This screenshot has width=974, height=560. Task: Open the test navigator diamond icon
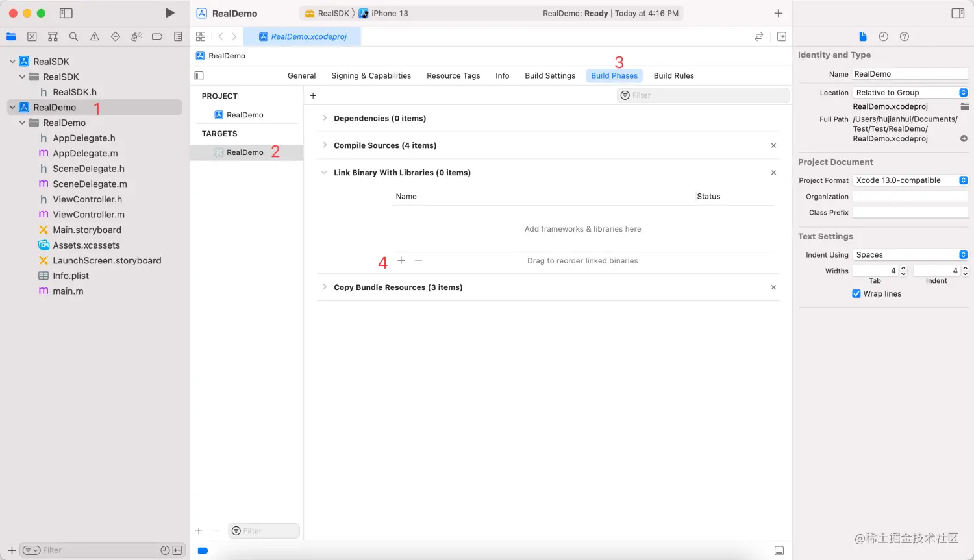pos(115,37)
